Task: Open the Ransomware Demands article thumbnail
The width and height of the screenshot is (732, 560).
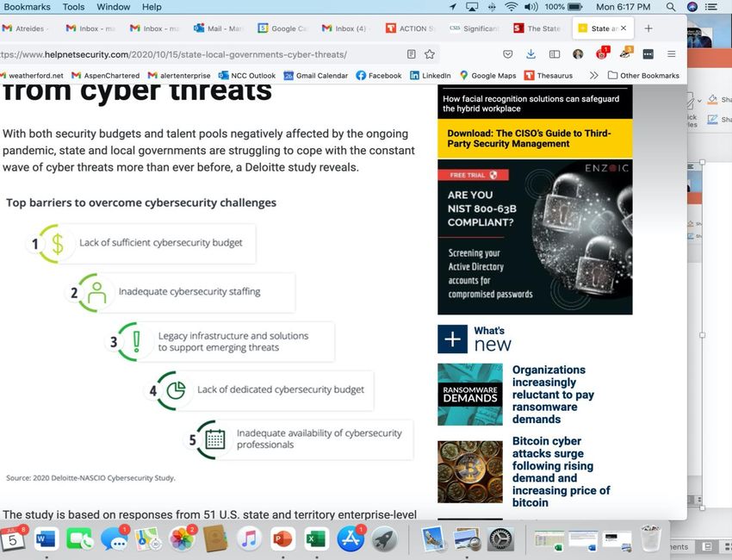Action: click(x=470, y=395)
